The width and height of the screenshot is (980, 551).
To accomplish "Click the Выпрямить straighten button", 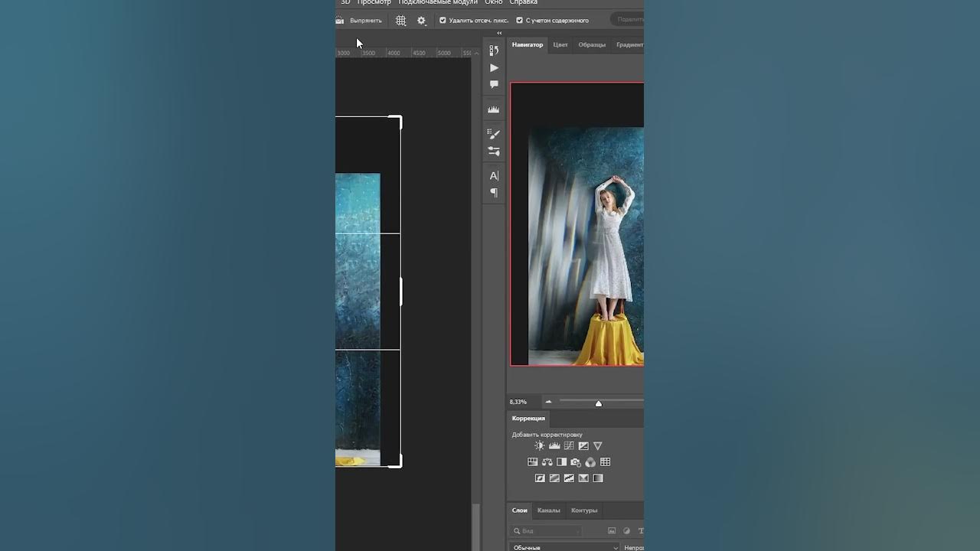I will coord(359,21).
